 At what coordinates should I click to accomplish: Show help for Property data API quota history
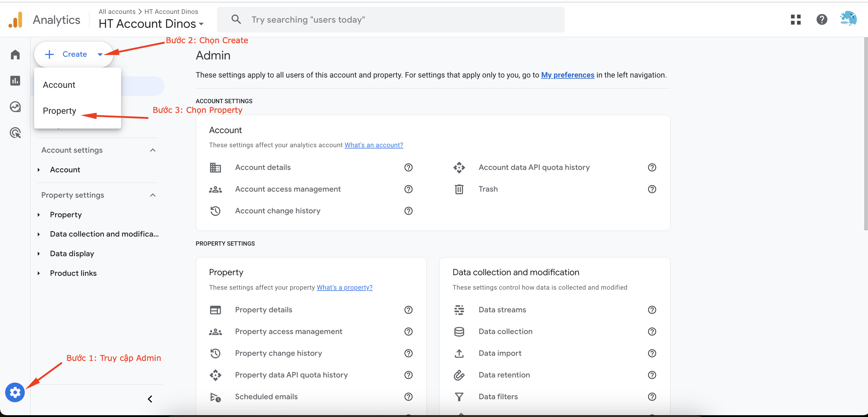coord(408,375)
